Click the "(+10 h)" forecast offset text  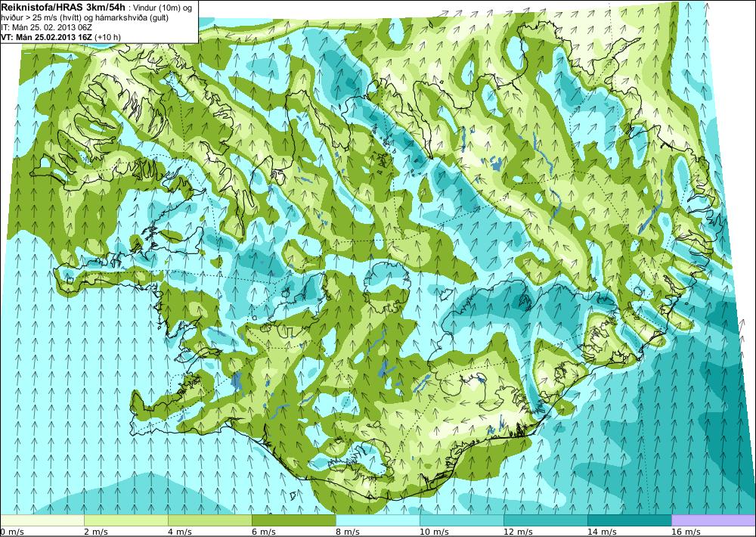pyautogui.click(x=107, y=37)
